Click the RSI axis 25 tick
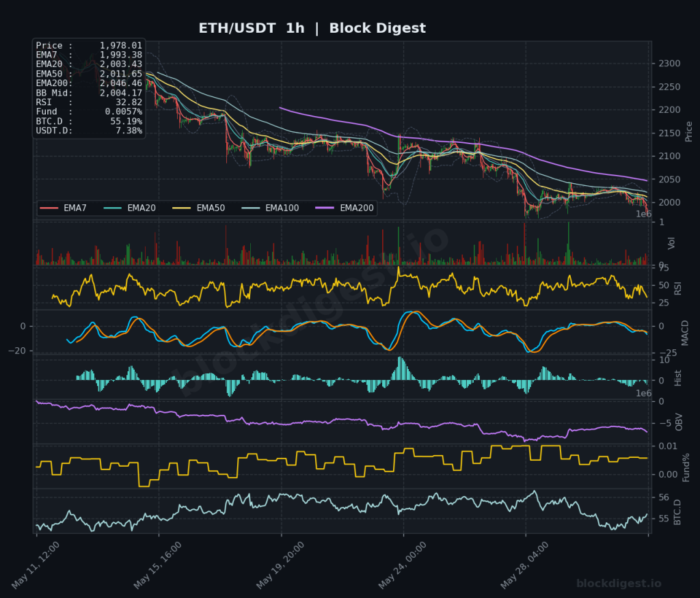Image resolution: width=700 pixels, height=598 pixels. pyautogui.click(x=663, y=303)
